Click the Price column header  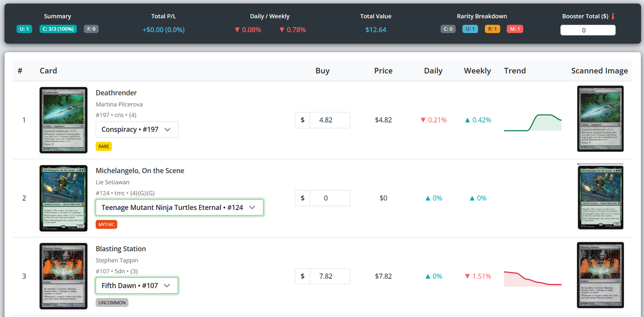[383, 71]
